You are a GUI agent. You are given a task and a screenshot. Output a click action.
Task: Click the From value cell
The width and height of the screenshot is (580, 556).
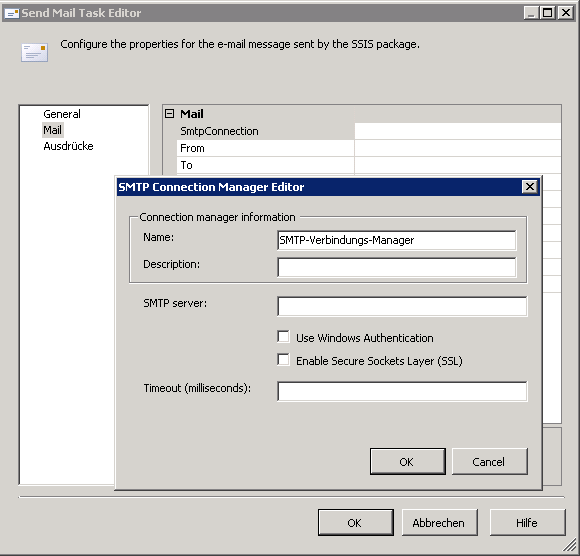tap(458, 148)
